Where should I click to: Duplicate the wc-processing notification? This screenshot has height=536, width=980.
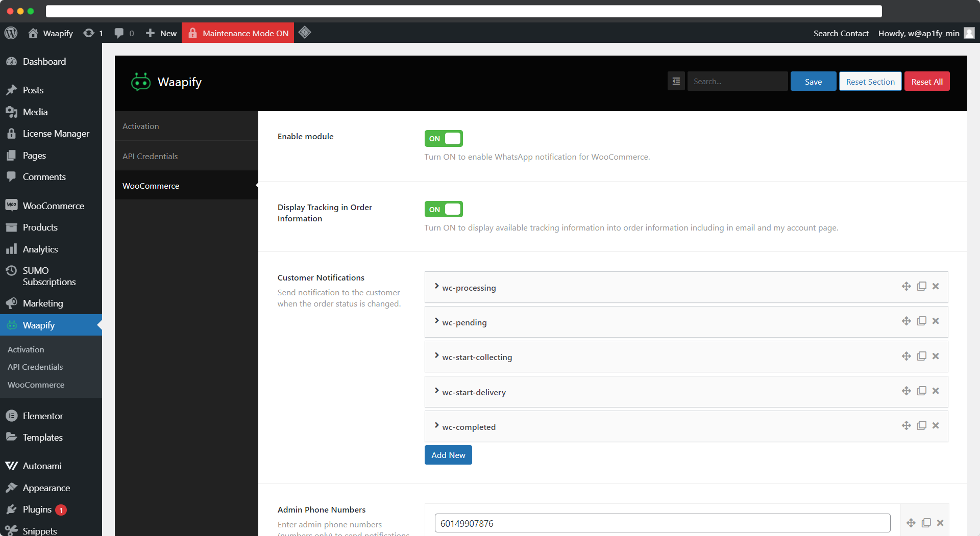tap(922, 287)
